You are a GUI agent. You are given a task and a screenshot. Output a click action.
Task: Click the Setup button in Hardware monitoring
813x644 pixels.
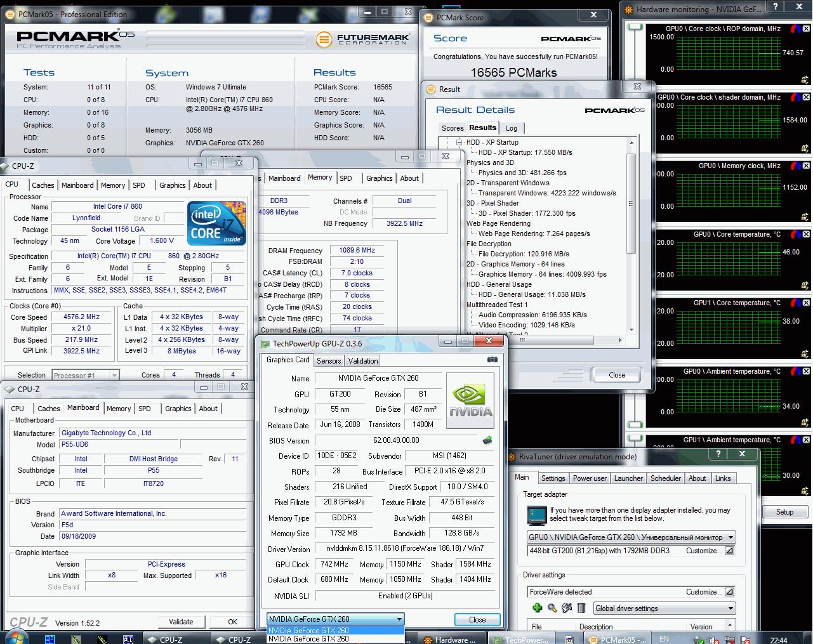(785, 512)
